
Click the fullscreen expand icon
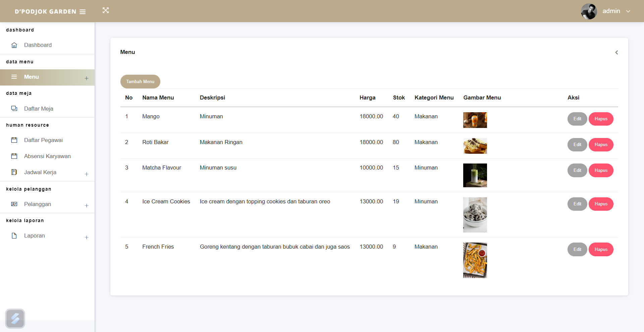point(106,10)
